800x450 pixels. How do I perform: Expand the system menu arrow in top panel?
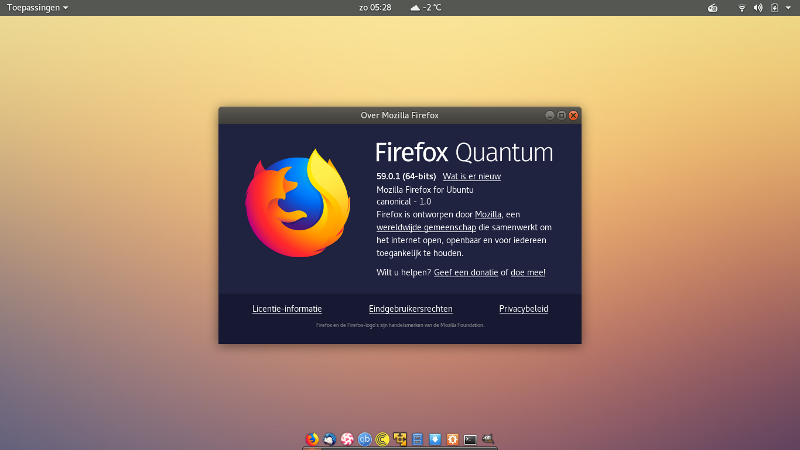point(788,8)
